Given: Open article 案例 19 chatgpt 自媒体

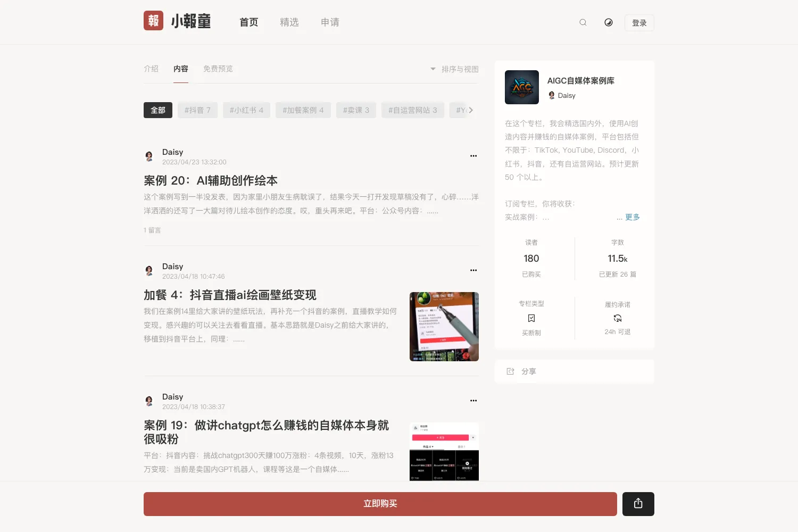Looking at the screenshot, I should coord(266,432).
